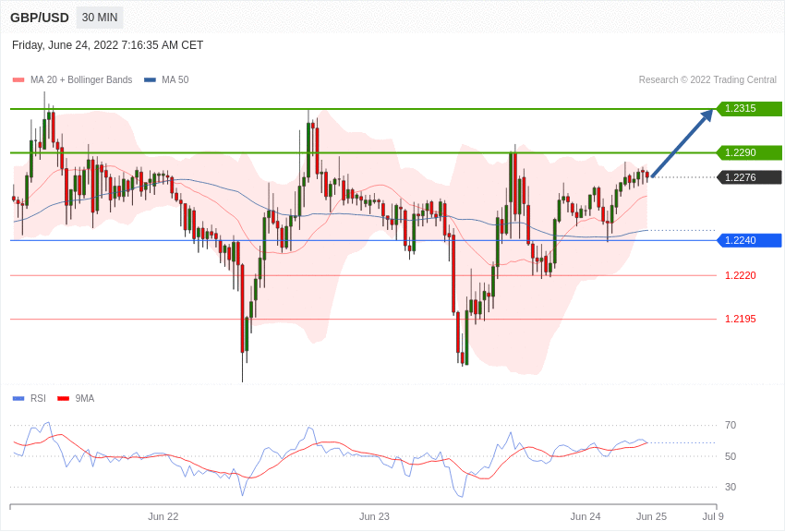785x532 pixels.
Task: Click the RSI legend blue swatch
Action: tap(18, 399)
